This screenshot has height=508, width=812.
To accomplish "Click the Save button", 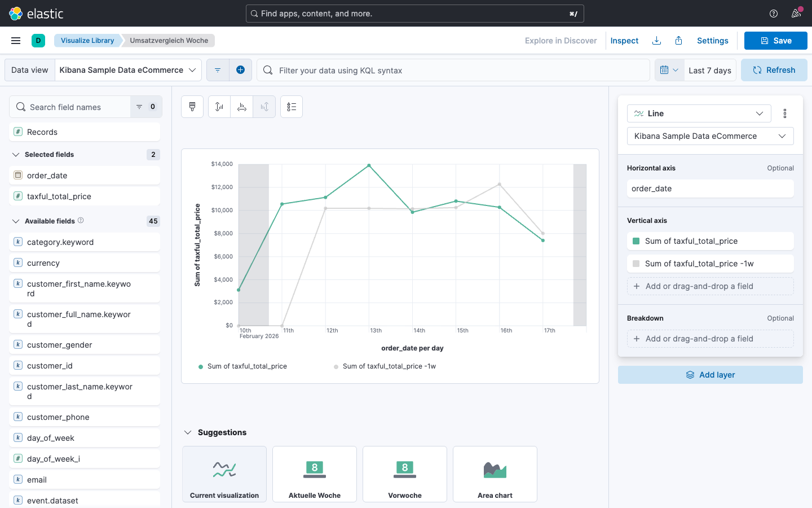I will click(775, 41).
